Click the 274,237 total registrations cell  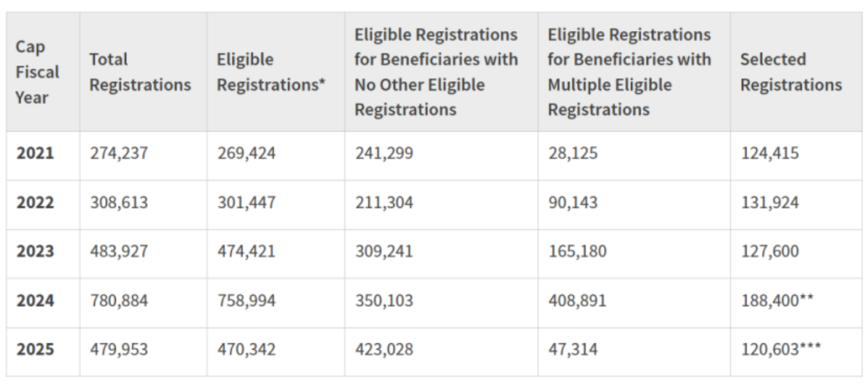click(119, 154)
